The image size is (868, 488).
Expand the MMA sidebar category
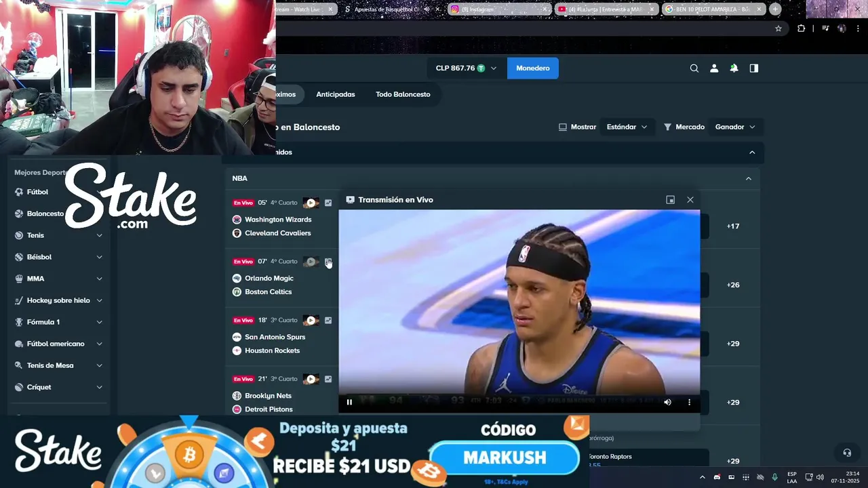(x=99, y=279)
